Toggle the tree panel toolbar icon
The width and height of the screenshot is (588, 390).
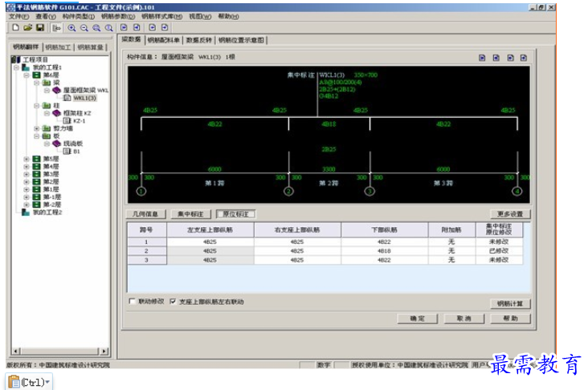(x=56, y=28)
